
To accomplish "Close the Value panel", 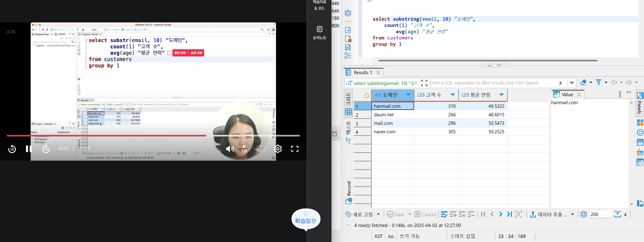I will click(x=579, y=94).
